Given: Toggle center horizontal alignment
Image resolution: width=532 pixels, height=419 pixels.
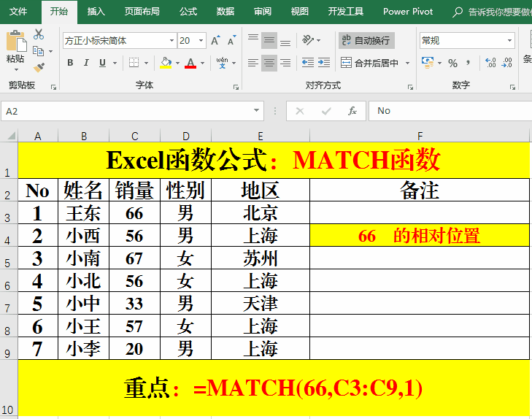Looking at the screenshot, I should tap(269, 63).
